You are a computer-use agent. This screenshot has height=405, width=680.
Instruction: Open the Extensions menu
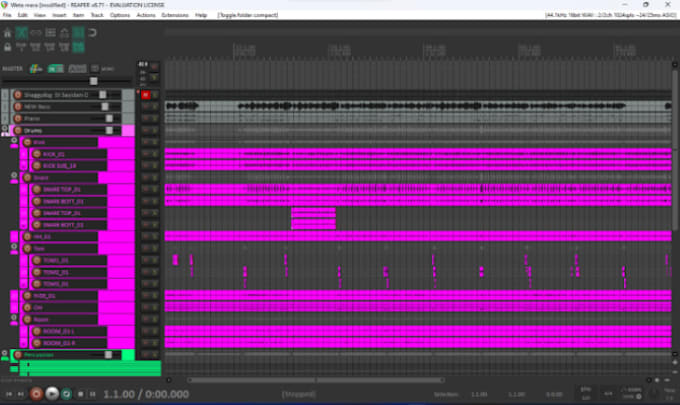point(175,15)
